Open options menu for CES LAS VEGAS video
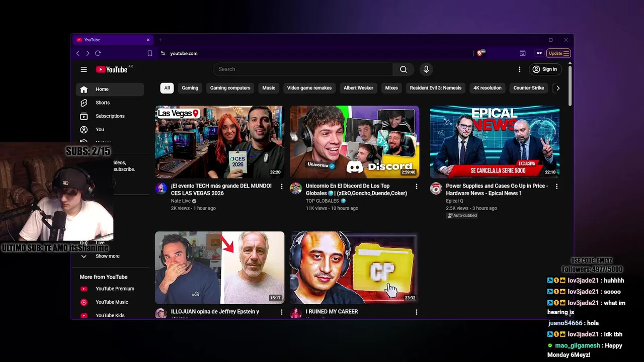 281,187
